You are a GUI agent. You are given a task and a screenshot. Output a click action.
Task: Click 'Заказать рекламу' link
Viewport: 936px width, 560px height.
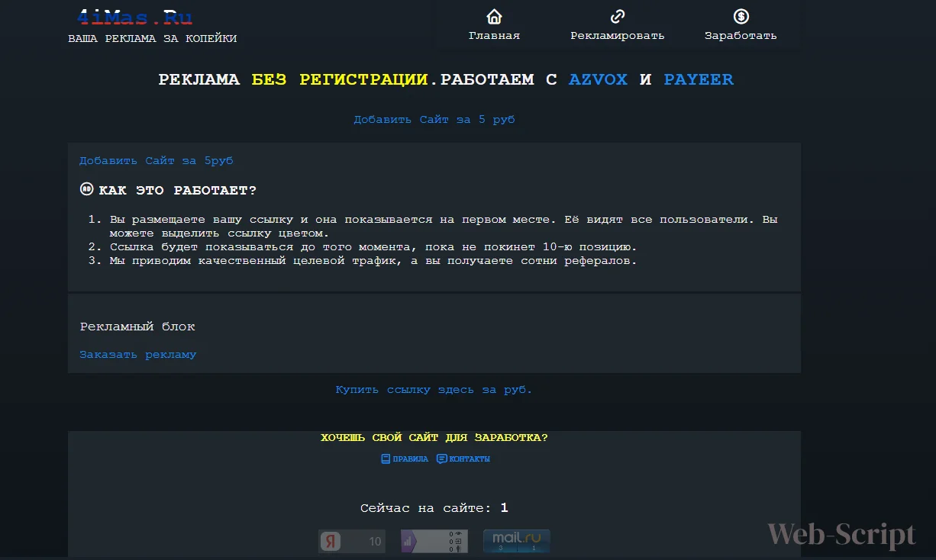click(x=138, y=355)
